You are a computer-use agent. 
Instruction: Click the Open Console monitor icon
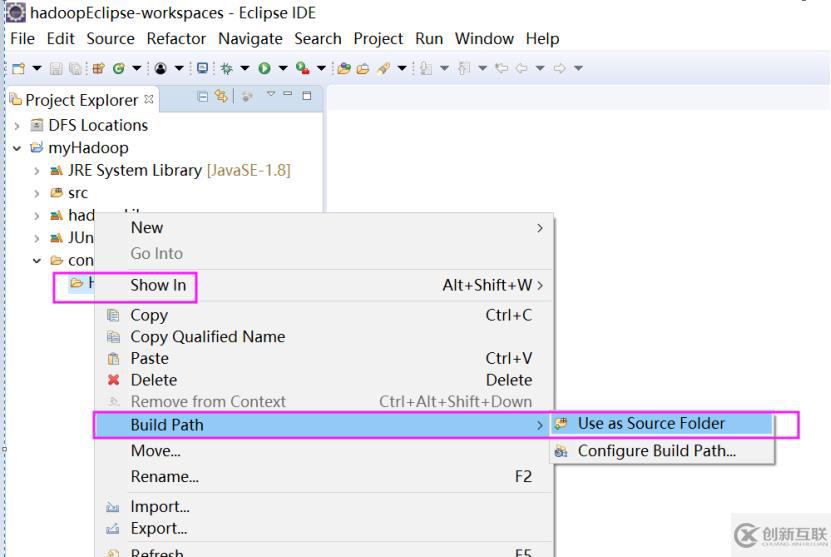tap(202, 68)
